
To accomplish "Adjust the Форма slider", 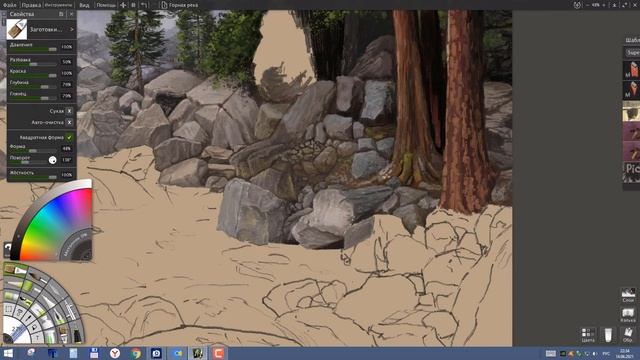I will click(x=33, y=151).
